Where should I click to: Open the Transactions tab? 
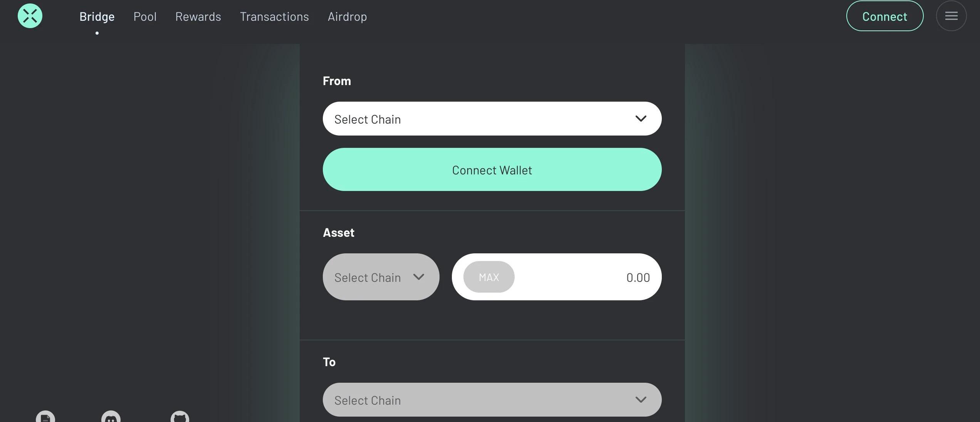tap(274, 17)
